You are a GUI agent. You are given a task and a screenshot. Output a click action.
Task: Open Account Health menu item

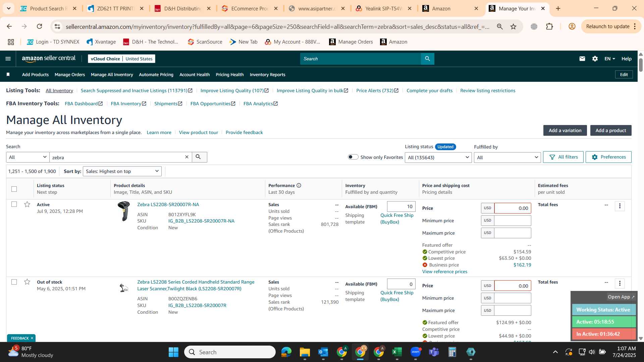pyautogui.click(x=195, y=74)
